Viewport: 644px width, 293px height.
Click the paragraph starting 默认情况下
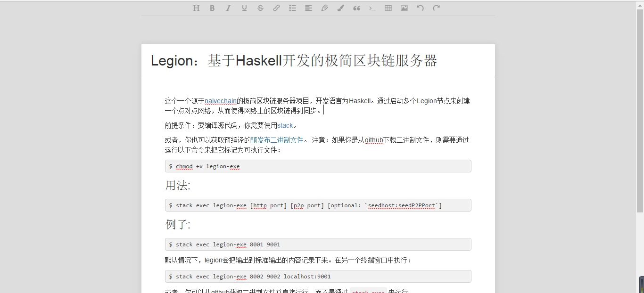(288, 260)
